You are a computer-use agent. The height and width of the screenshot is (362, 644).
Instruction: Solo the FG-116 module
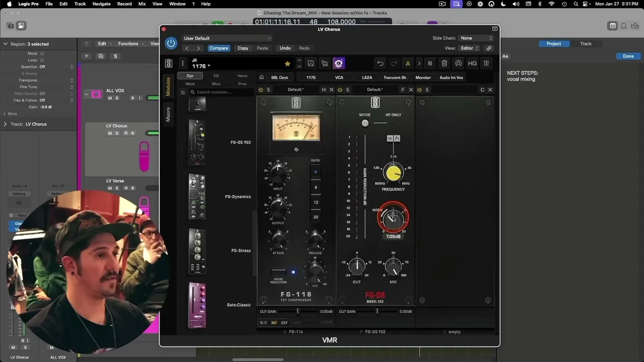[268, 90]
